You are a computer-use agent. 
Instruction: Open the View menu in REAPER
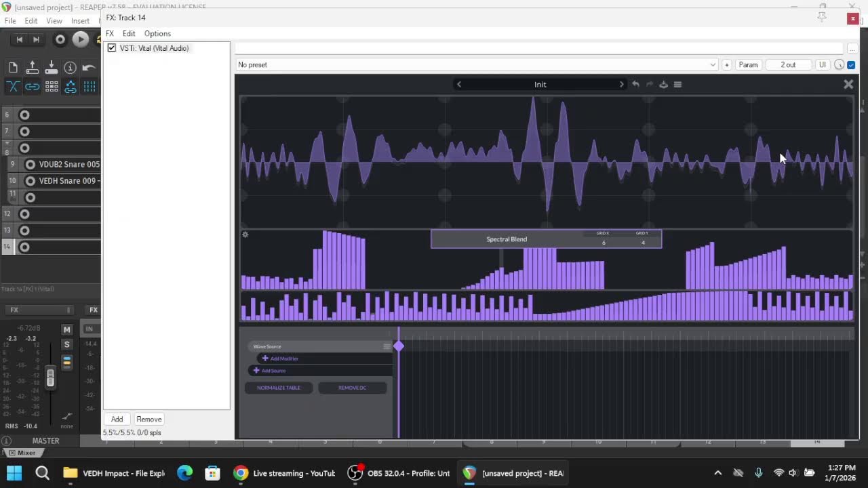[x=54, y=21]
